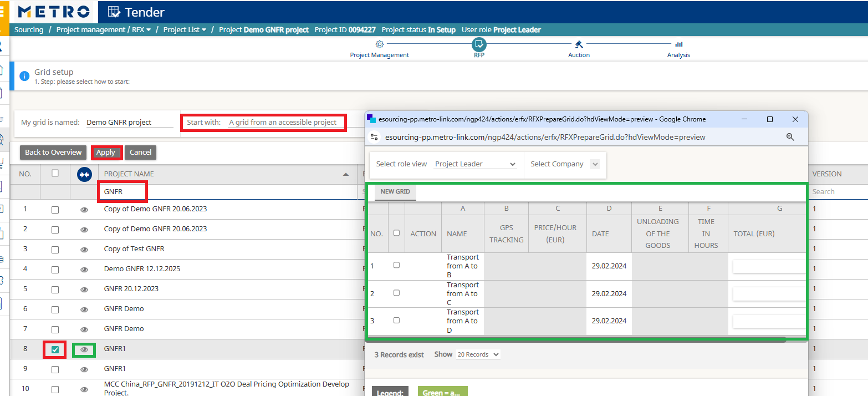The height and width of the screenshot is (396, 868).
Task: Open the Show 20 Records dropdown
Action: (478, 354)
